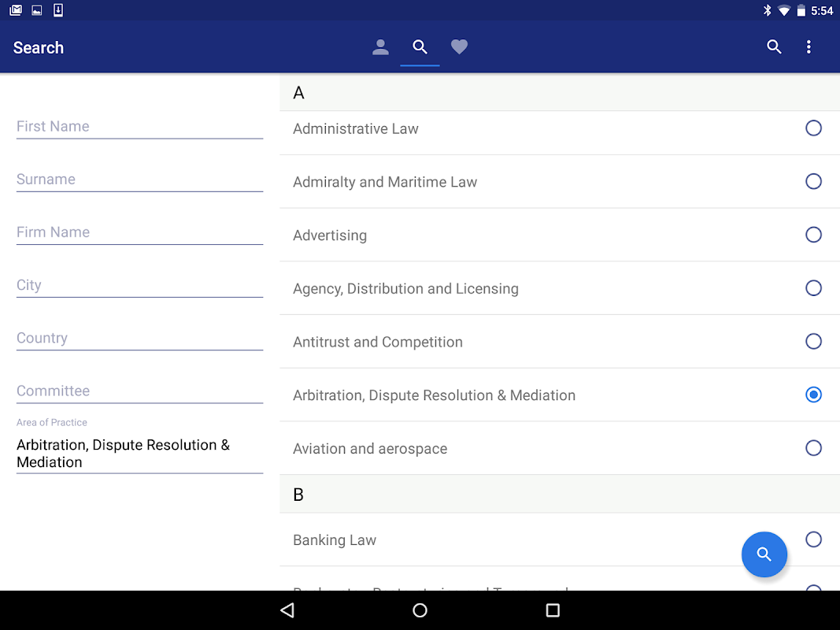
Task: Focus the Firm Name input field
Action: [140, 233]
